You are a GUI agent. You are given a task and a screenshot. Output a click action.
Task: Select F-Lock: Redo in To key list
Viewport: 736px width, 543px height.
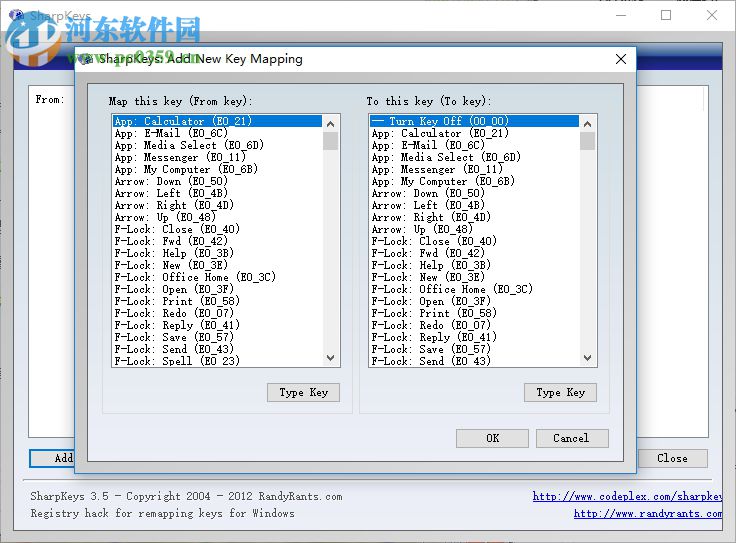click(x=474, y=325)
